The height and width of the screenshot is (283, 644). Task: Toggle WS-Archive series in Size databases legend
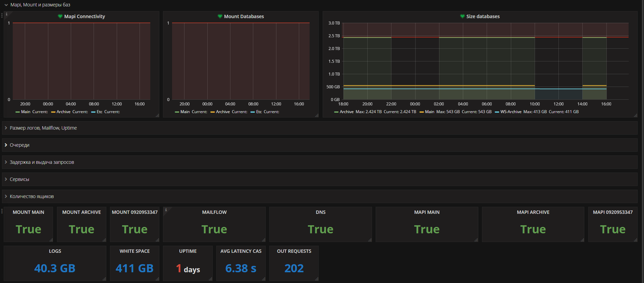[x=511, y=112]
